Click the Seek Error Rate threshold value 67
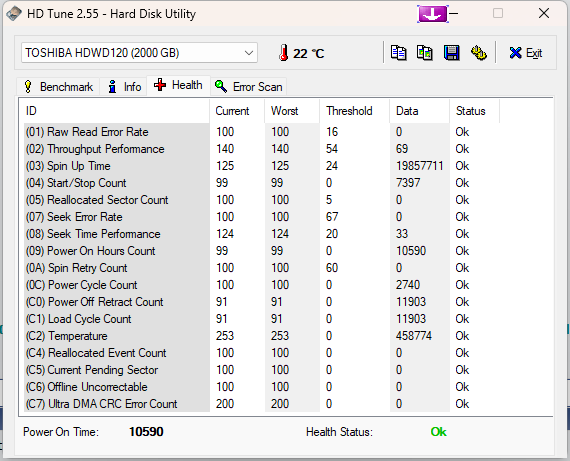Image resolution: width=570 pixels, height=461 pixels. pos(332,217)
